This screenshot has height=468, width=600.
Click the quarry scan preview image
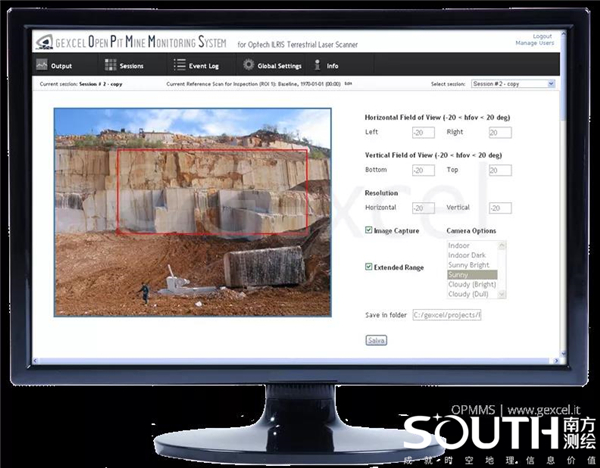[192, 212]
